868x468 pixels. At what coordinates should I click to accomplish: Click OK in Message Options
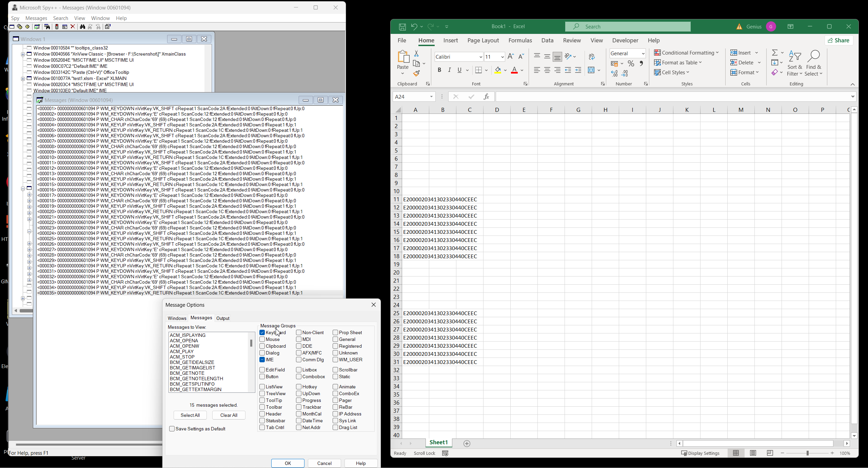[x=288, y=463]
